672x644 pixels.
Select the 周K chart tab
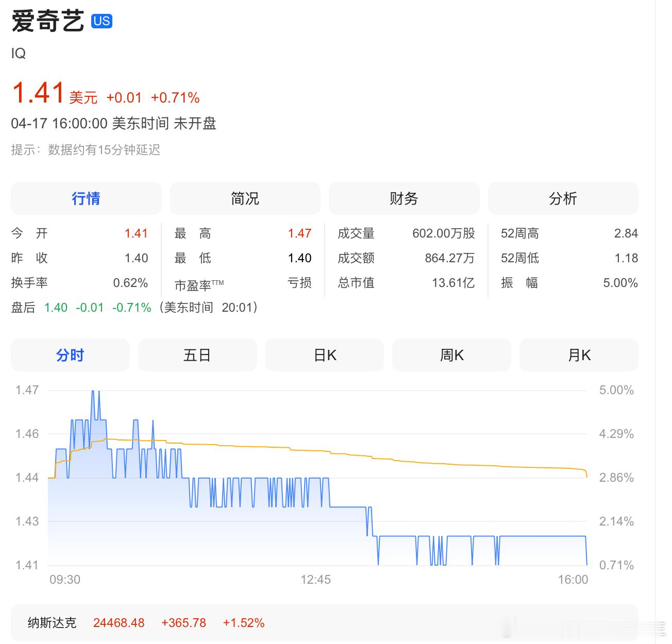coord(451,355)
